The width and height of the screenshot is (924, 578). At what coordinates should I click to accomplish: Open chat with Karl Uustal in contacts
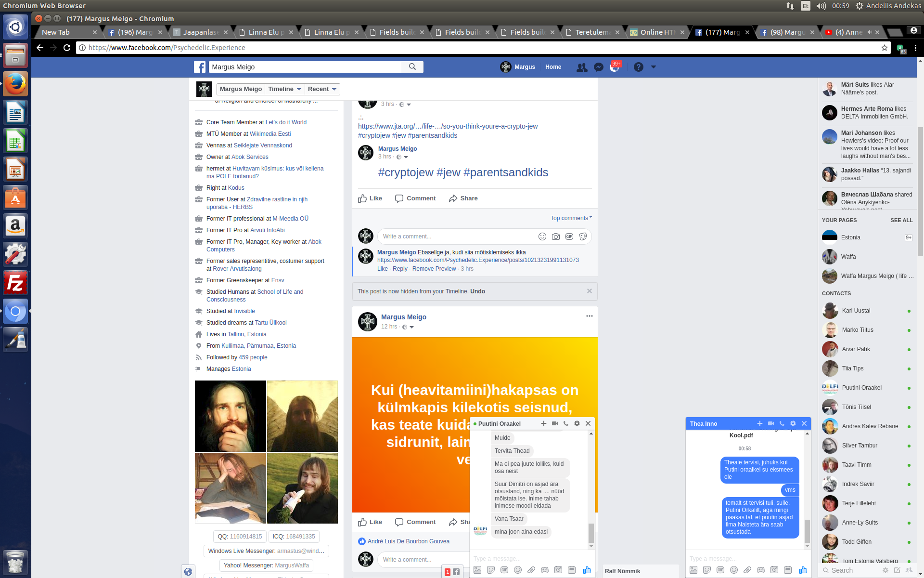pyautogui.click(x=867, y=311)
